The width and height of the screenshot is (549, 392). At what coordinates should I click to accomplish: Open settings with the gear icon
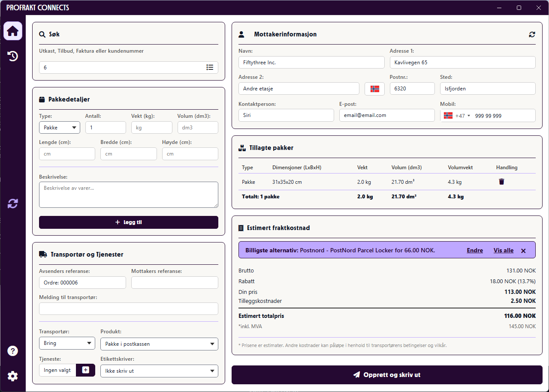click(12, 376)
